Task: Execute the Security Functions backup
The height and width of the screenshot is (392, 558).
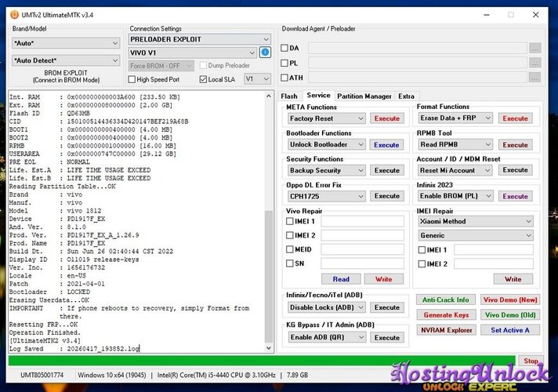Action: pos(387,171)
